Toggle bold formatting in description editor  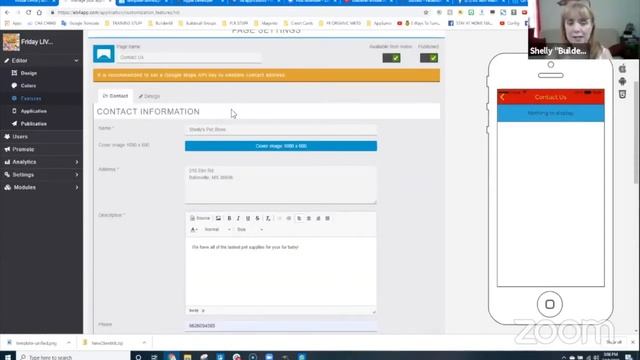tap(229, 218)
